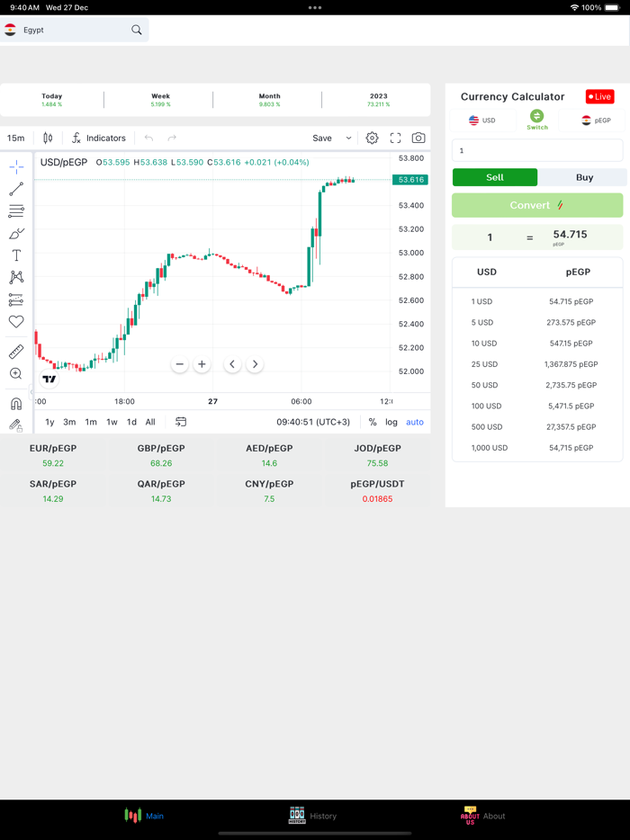Select the Buy option
Viewport: 630px width, 840px height.
(x=584, y=177)
